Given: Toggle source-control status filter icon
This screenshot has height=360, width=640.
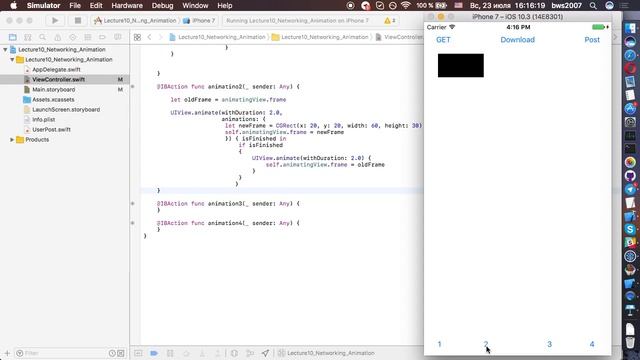Looking at the screenshot, I should (x=121, y=353).
